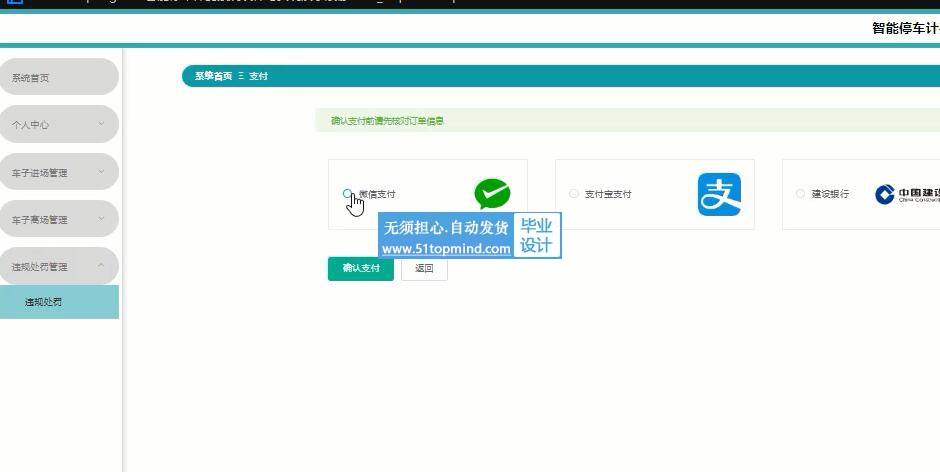Click 违规处罚管理 sidebar label
This screenshot has height=472, width=940.
click(40, 266)
